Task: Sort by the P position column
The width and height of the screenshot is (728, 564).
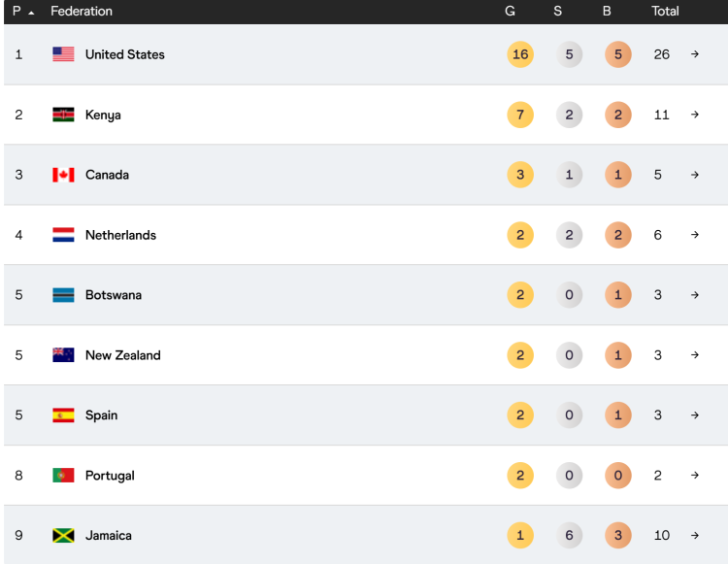Action: [17, 11]
